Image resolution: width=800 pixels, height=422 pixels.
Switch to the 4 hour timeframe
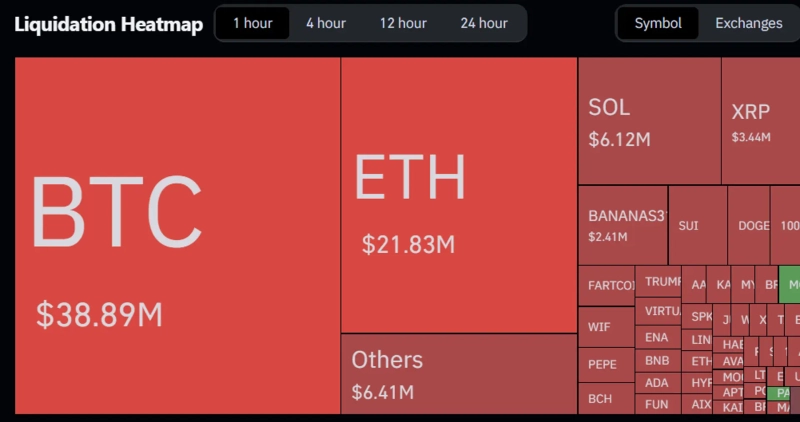tap(326, 23)
